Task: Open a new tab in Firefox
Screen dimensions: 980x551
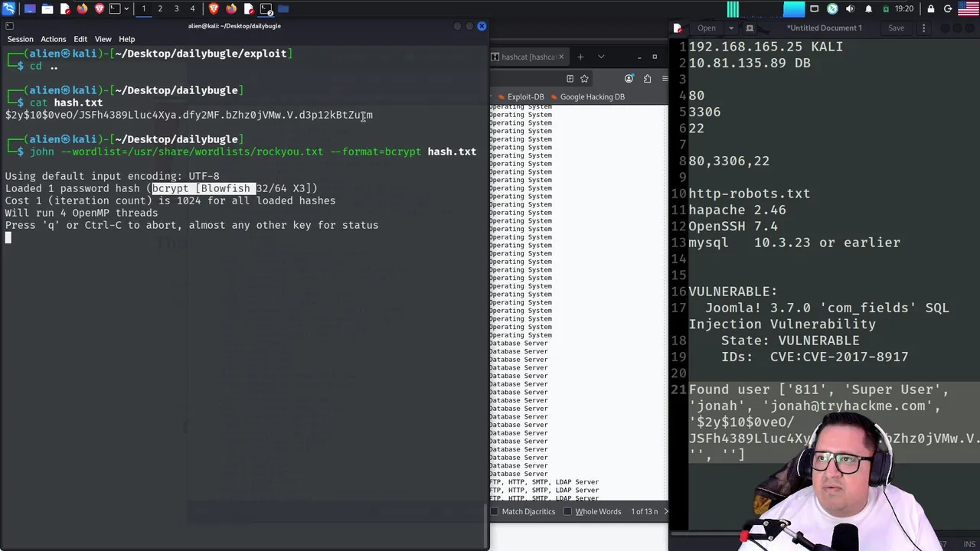Action: tap(580, 57)
